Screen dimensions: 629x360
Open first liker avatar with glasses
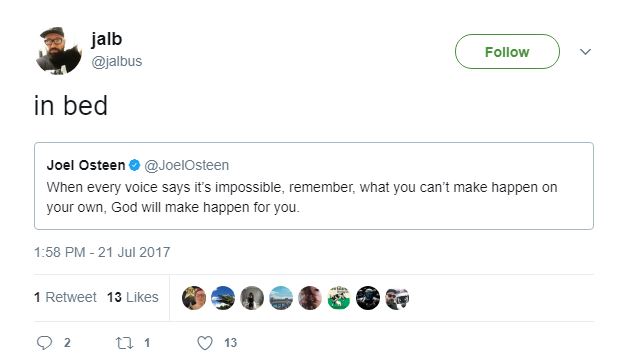coord(194,298)
